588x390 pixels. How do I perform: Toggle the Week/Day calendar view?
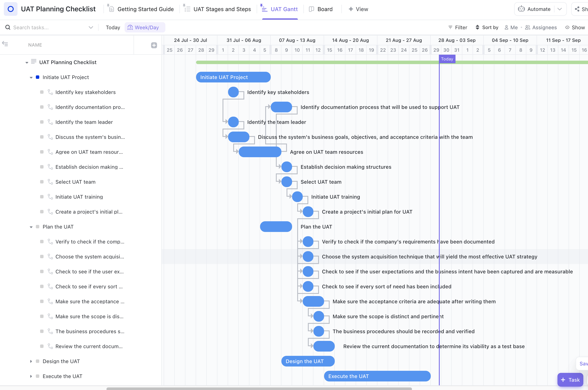coord(143,27)
